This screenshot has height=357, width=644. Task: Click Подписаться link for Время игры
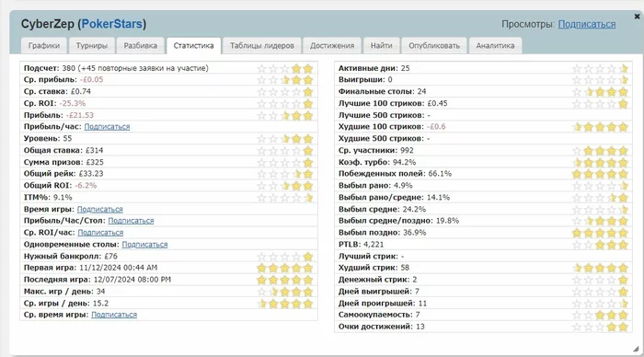tap(99, 210)
